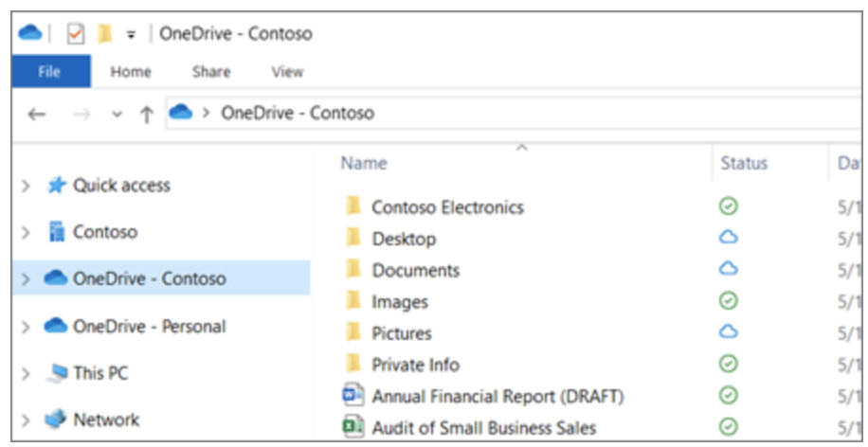Click the address bar path OneDrive - Contoso
868x447 pixels.
click(297, 114)
